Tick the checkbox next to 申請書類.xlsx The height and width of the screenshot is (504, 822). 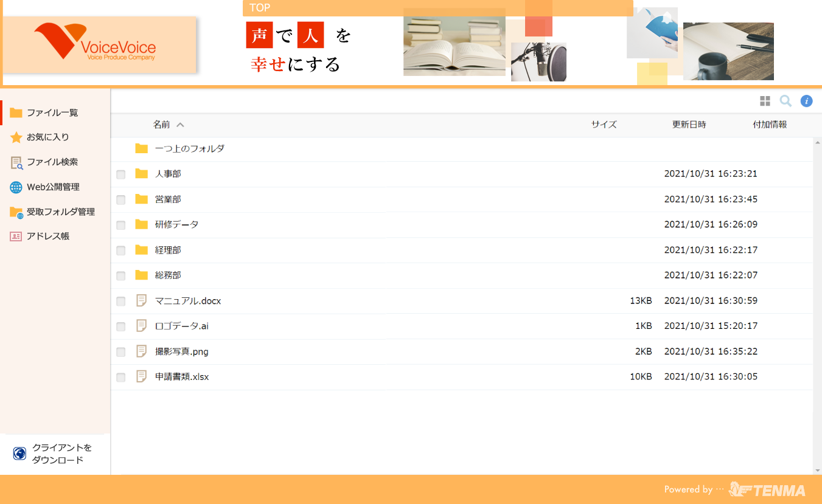(121, 377)
